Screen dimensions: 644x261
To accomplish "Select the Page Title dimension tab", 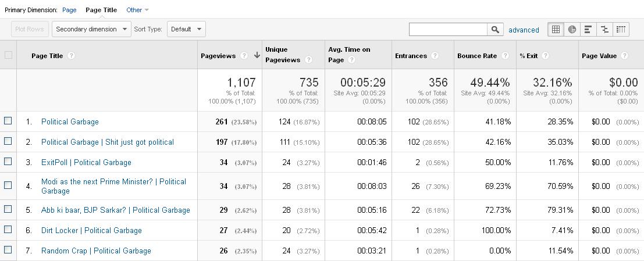I will pyautogui.click(x=101, y=10).
